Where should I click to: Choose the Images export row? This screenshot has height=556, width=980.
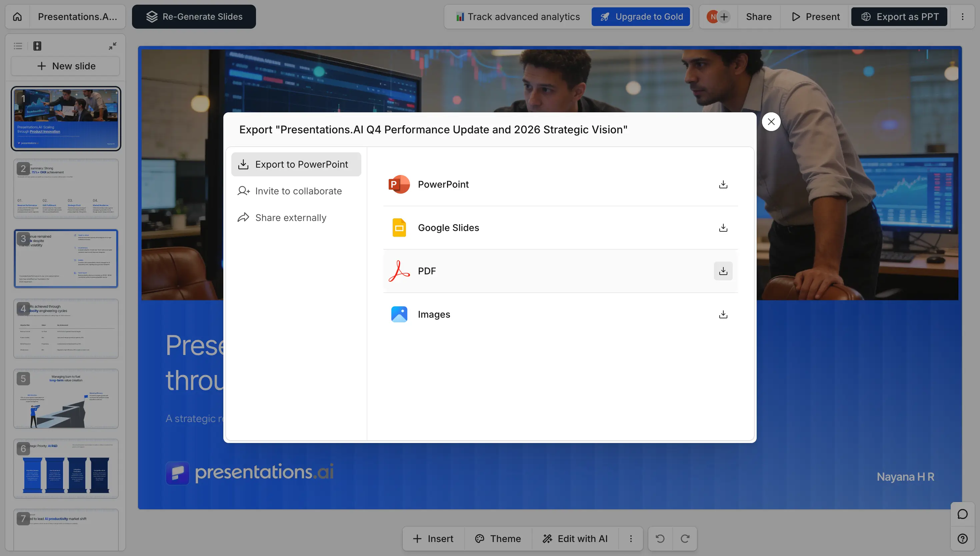pyautogui.click(x=560, y=314)
